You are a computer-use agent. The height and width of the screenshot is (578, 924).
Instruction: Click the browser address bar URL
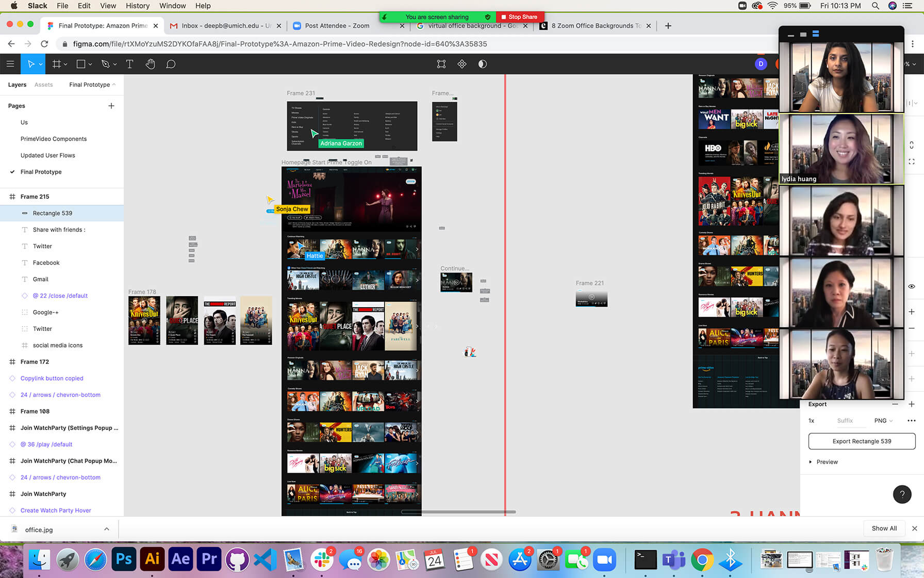(x=280, y=44)
